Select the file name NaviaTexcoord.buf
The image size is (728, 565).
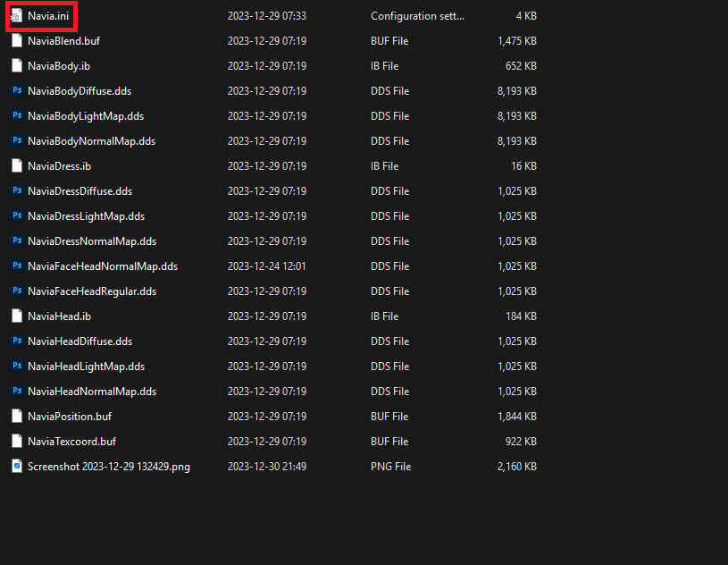coord(72,442)
